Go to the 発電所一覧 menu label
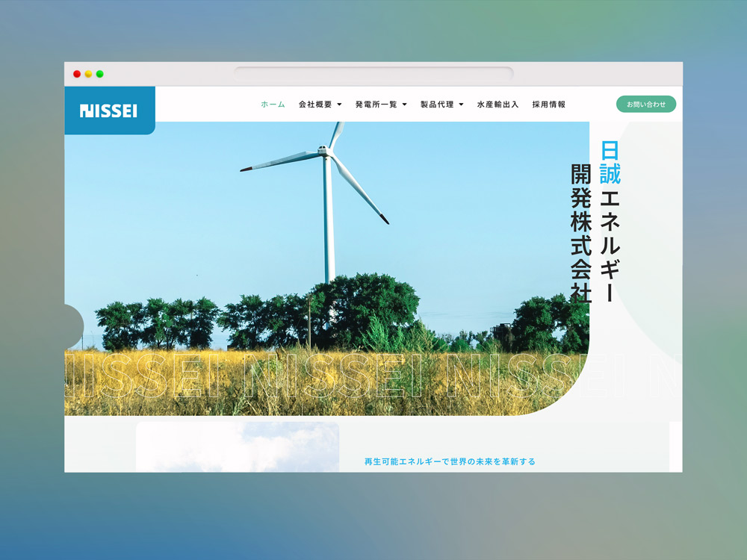747x560 pixels. pos(376,105)
